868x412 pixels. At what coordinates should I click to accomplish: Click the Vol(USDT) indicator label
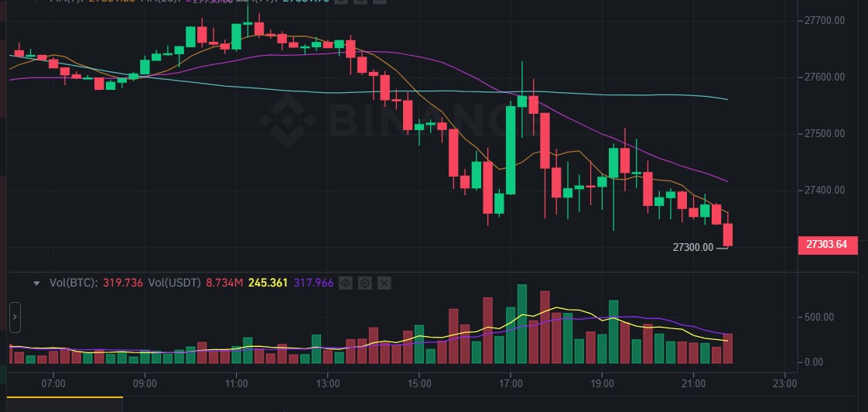tap(174, 283)
